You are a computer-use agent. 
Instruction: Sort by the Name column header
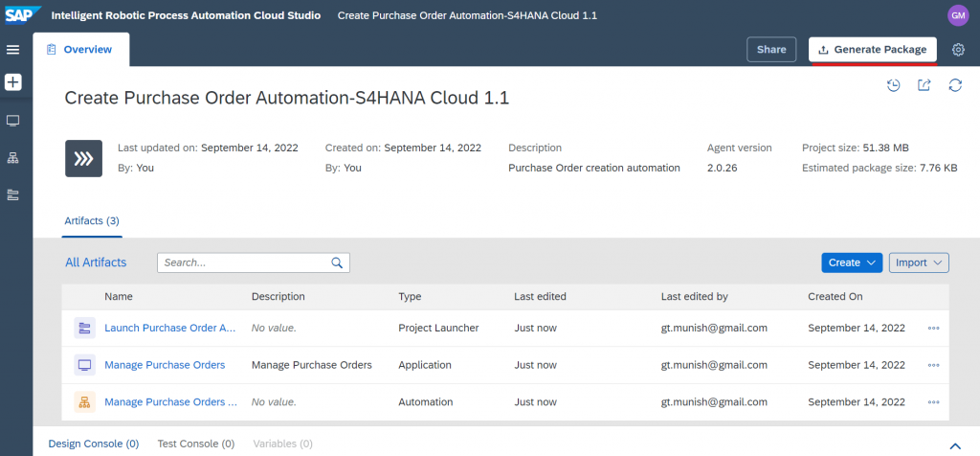119,296
